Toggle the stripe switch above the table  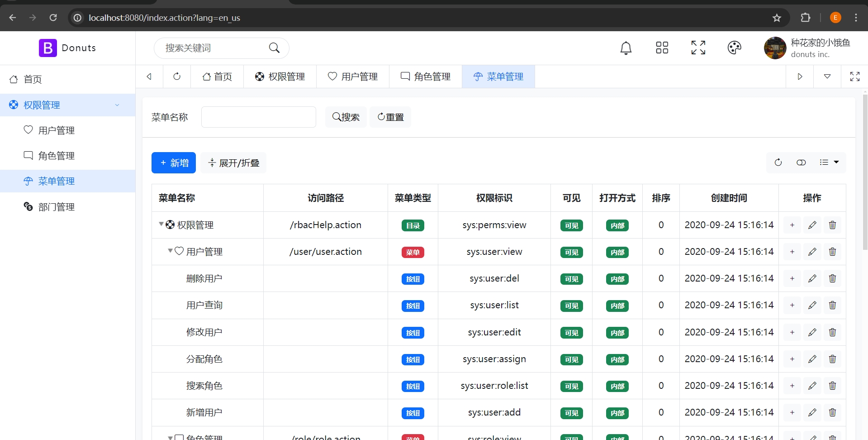click(x=802, y=162)
